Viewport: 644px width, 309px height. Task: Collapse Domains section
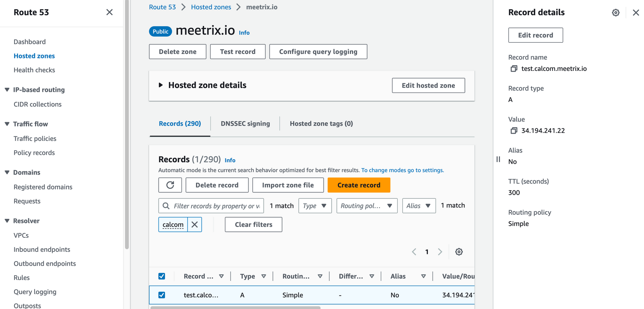[x=7, y=172]
